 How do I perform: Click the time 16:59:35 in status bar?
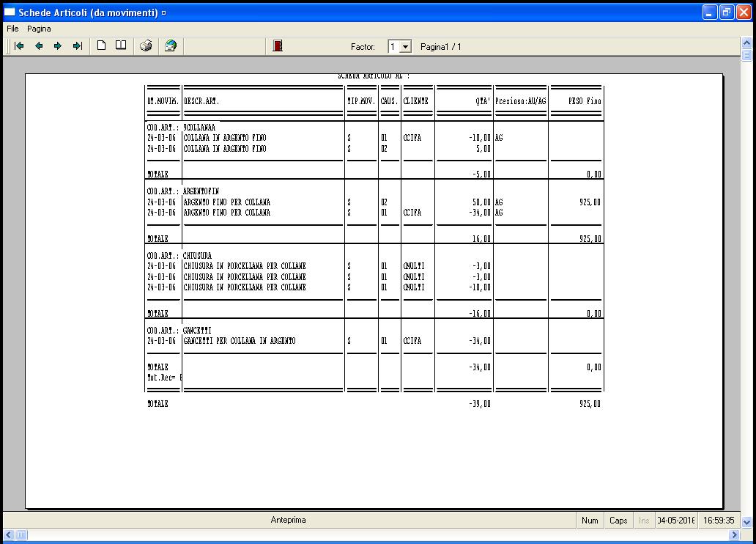click(x=719, y=521)
